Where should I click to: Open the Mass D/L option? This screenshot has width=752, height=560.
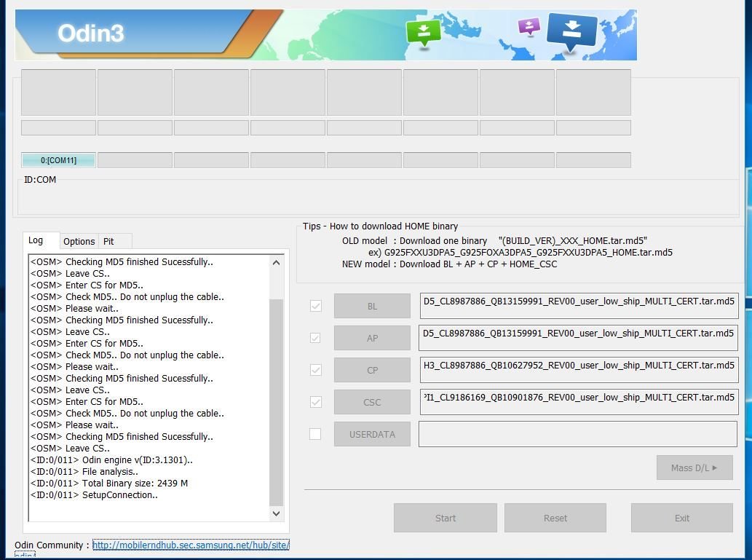[x=694, y=468]
